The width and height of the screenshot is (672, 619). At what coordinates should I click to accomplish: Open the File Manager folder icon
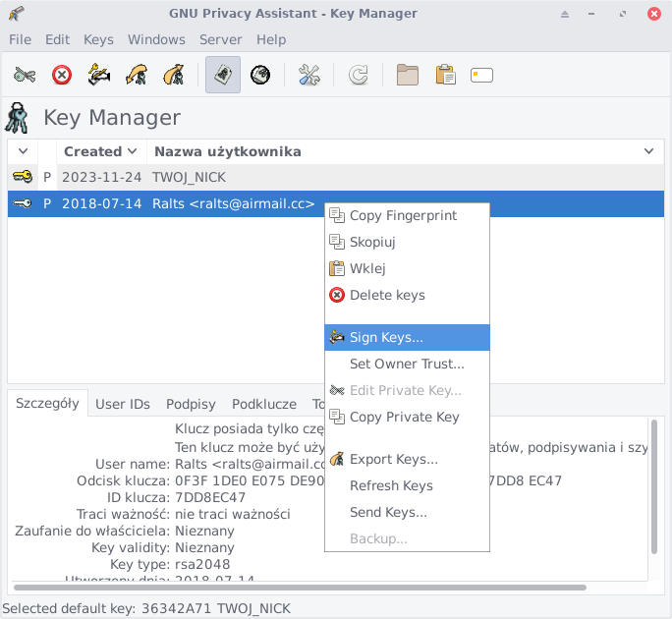click(408, 75)
